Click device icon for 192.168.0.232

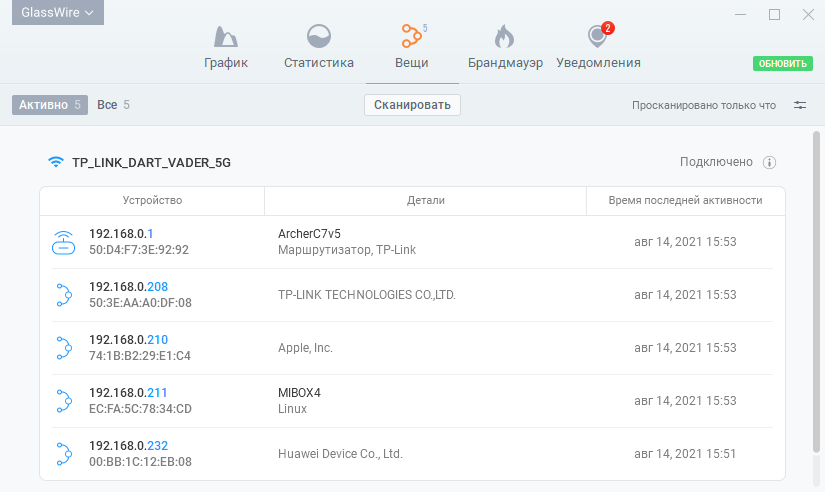(x=64, y=454)
